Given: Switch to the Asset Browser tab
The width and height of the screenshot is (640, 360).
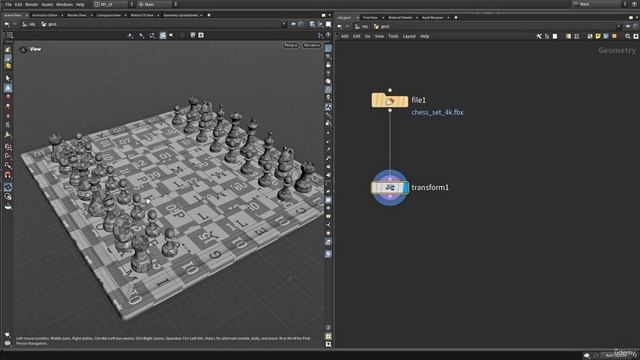Looking at the screenshot, I should click(x=432, y=18).
